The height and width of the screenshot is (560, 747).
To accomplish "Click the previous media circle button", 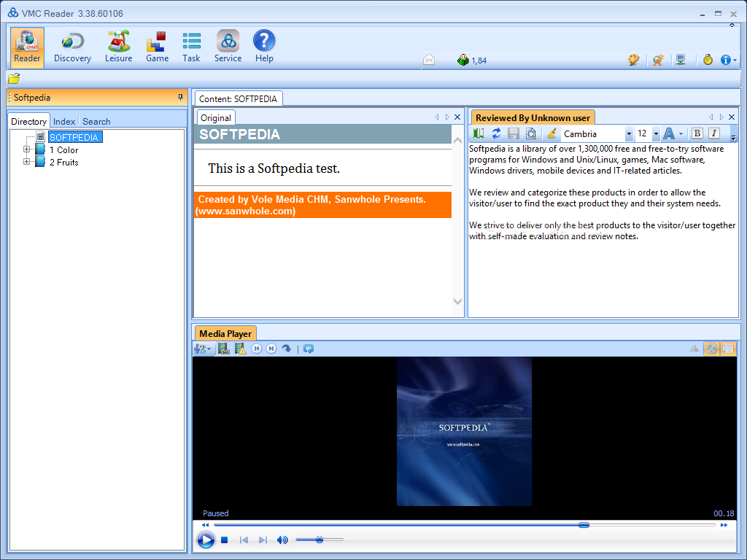I will point(256,349).
